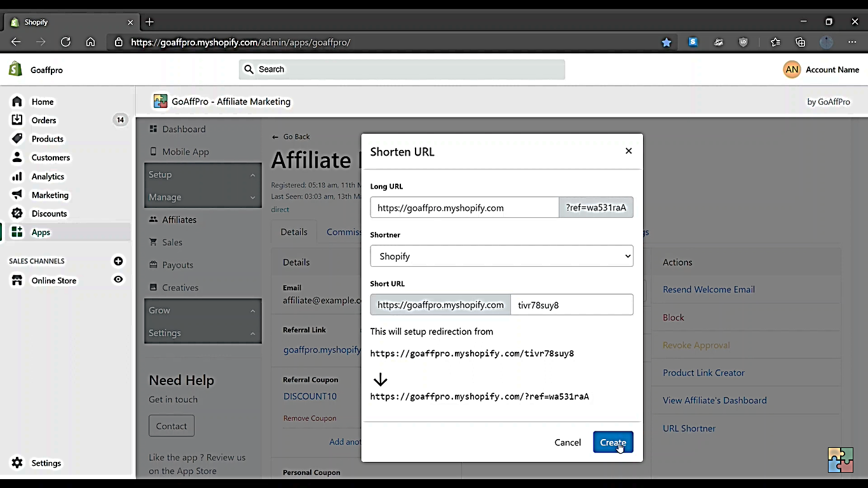
Task: Toggle the bookmark star in address bar
Action: (666, 42)
